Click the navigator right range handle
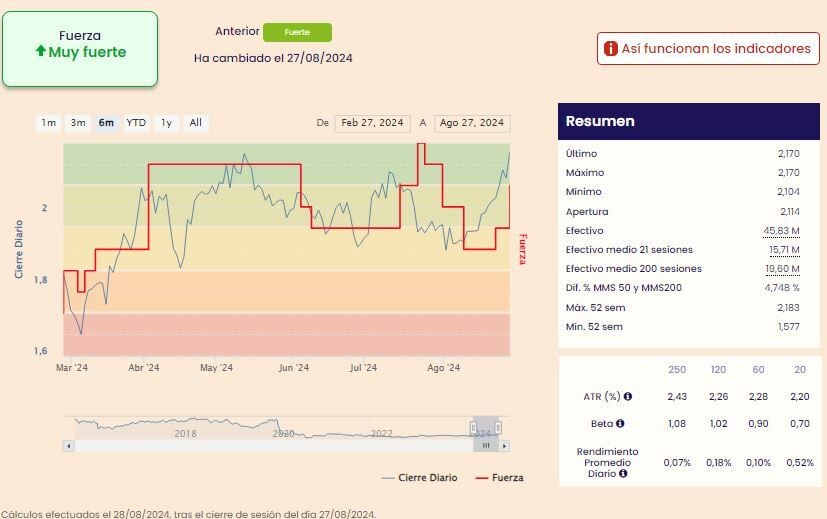827x519 pixels. pyautogui.click(x=498, y=427)
